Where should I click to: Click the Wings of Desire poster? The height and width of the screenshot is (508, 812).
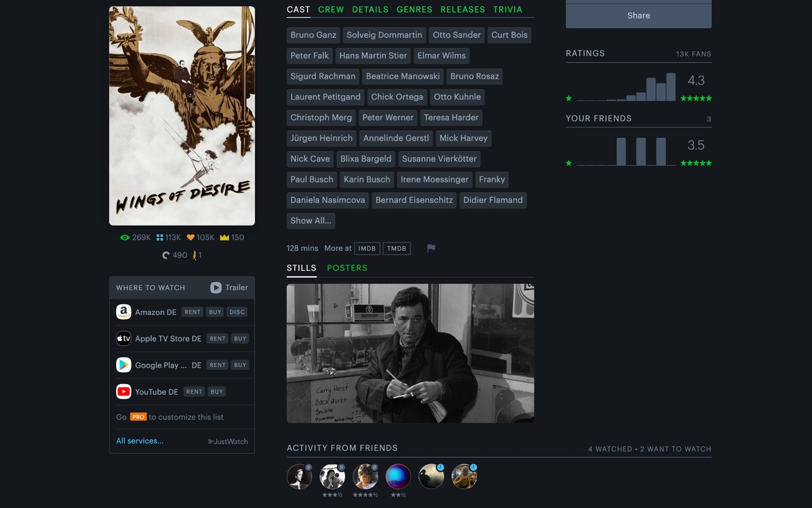pos(182,116)
